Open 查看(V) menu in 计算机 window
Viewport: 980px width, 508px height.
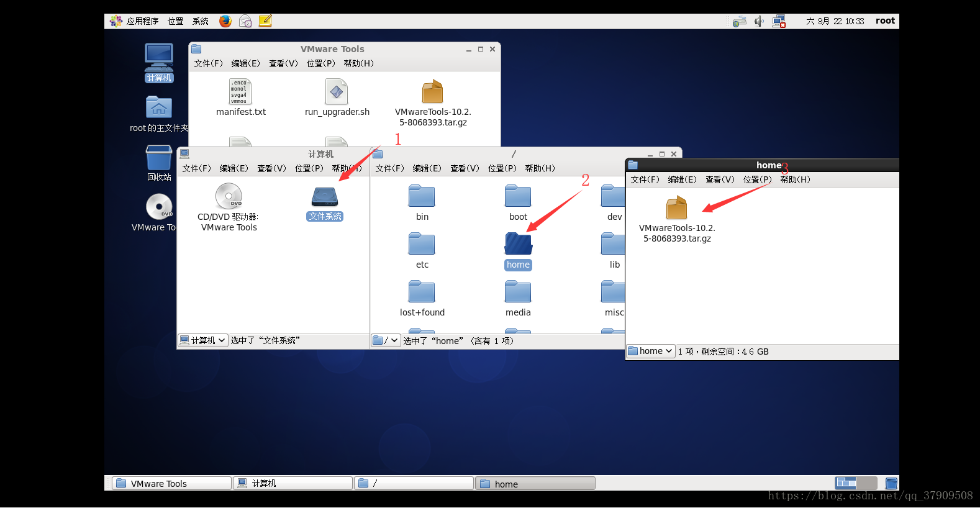[x=271, y=168]
